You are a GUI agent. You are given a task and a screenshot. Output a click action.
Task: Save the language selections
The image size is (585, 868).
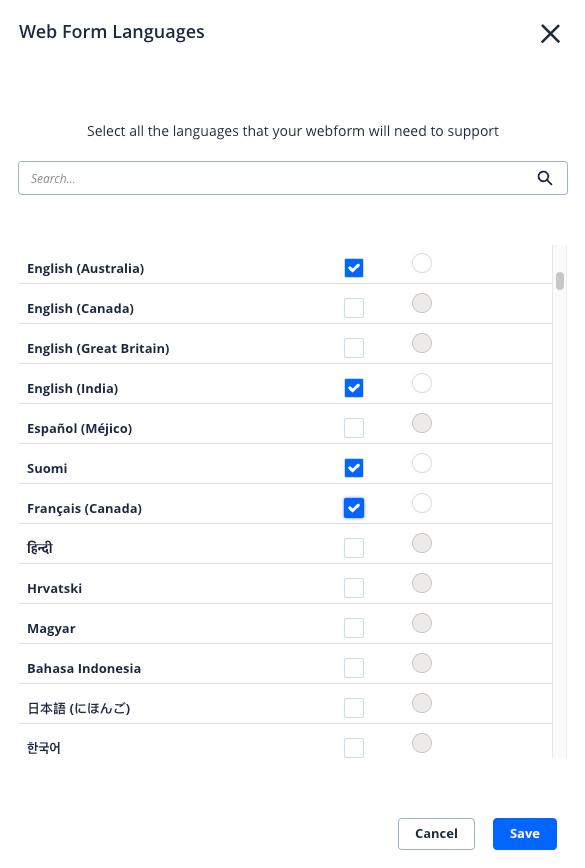point(524,833)
